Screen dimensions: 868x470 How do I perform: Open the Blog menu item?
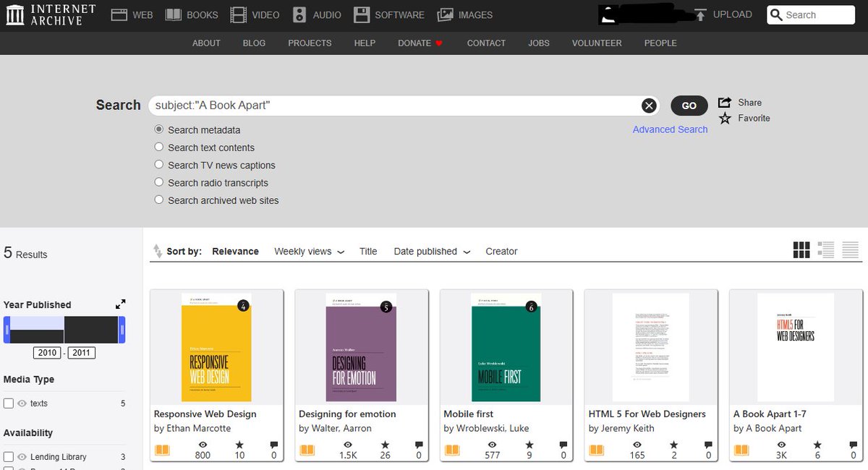(254, 43)
